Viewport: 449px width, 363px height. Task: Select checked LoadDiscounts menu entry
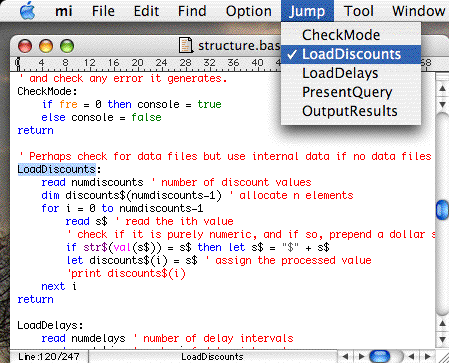click(351, 54)
